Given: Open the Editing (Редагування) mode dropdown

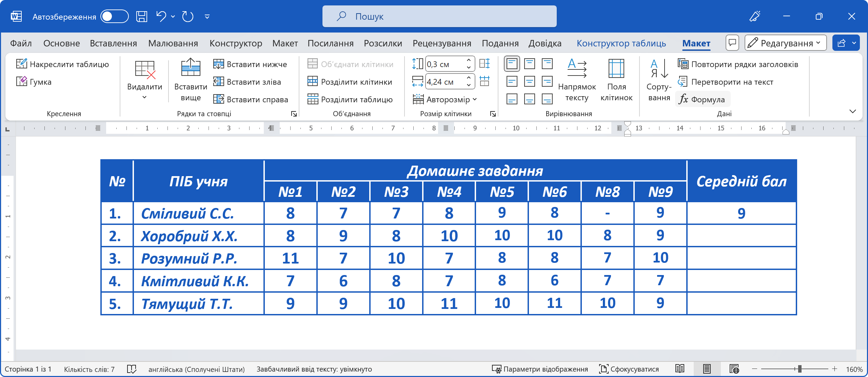Looking at the screenshot, I should [x=785, y=43].
